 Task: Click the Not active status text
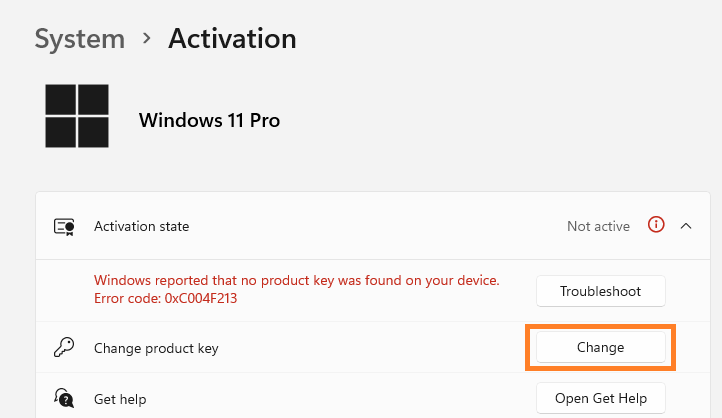click(x=598, y=226)
